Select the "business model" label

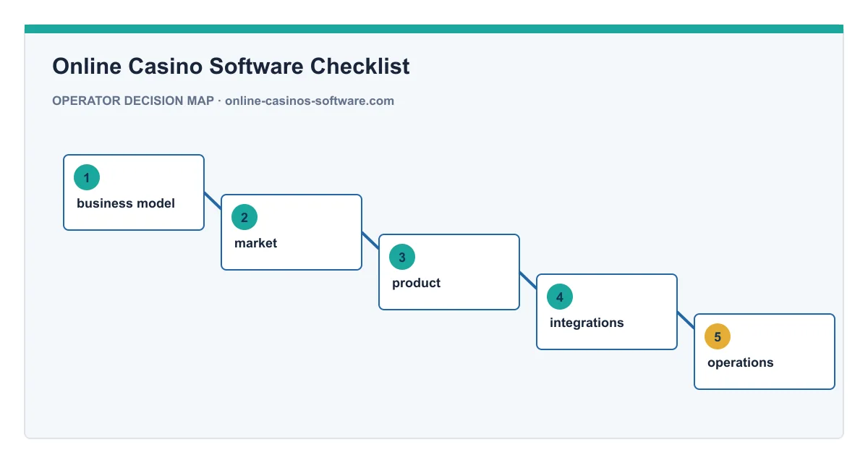(126, 203)
